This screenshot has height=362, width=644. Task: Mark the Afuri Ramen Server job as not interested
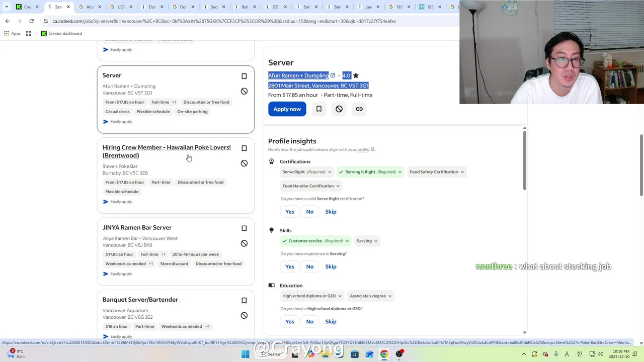click(x=244, y=91)
